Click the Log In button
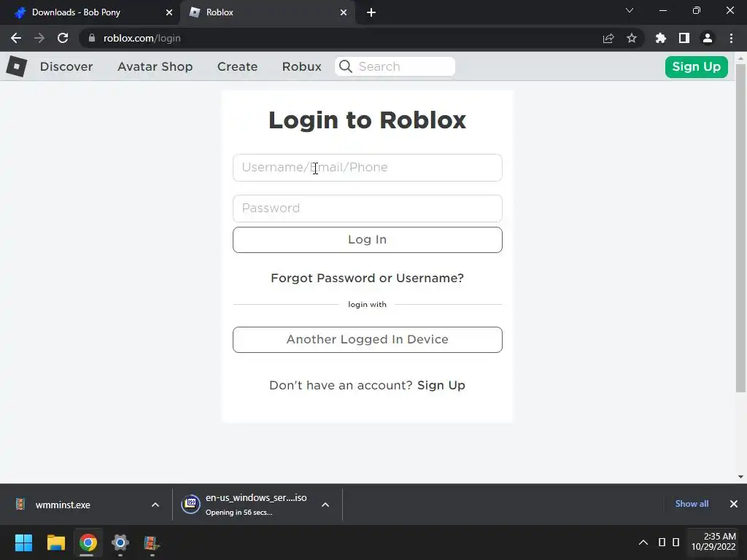This screenshot has height=560, width=747. click(x=368, y=239)
